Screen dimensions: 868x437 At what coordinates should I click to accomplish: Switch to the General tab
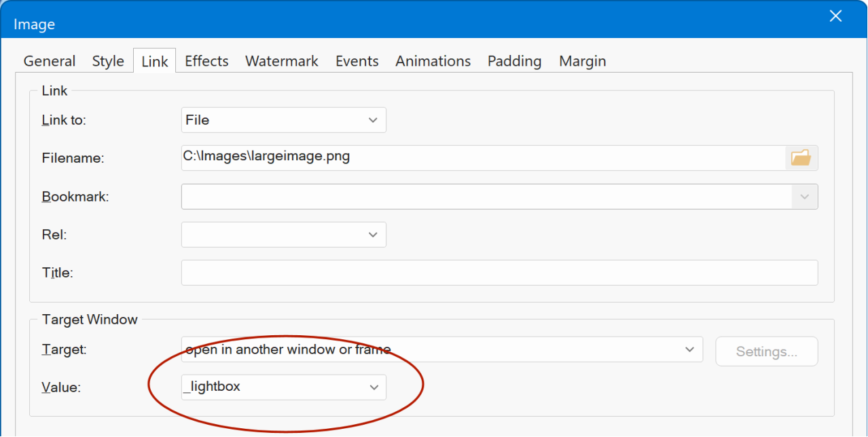pos(49,61)
